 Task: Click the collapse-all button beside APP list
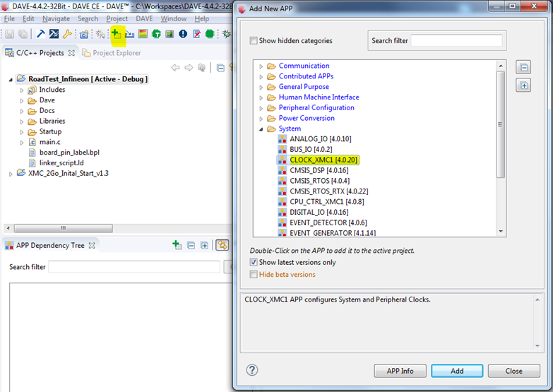point(523,67)
